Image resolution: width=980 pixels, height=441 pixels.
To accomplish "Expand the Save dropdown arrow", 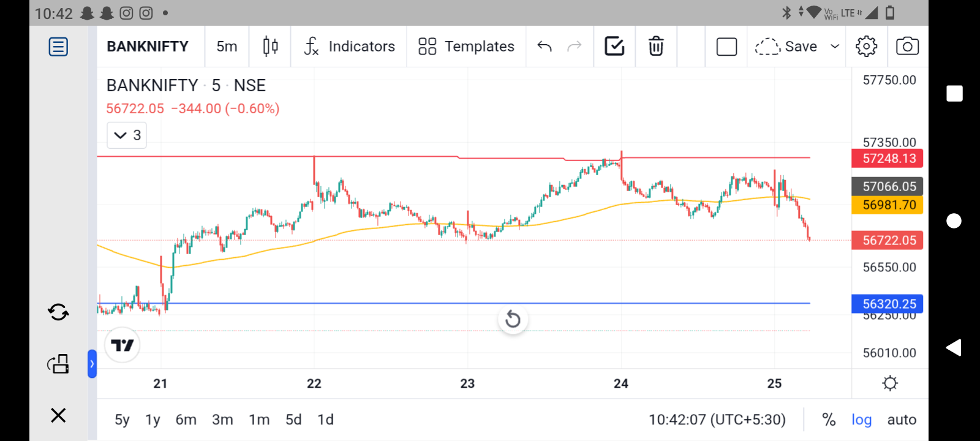I will (x=834, y=47).
